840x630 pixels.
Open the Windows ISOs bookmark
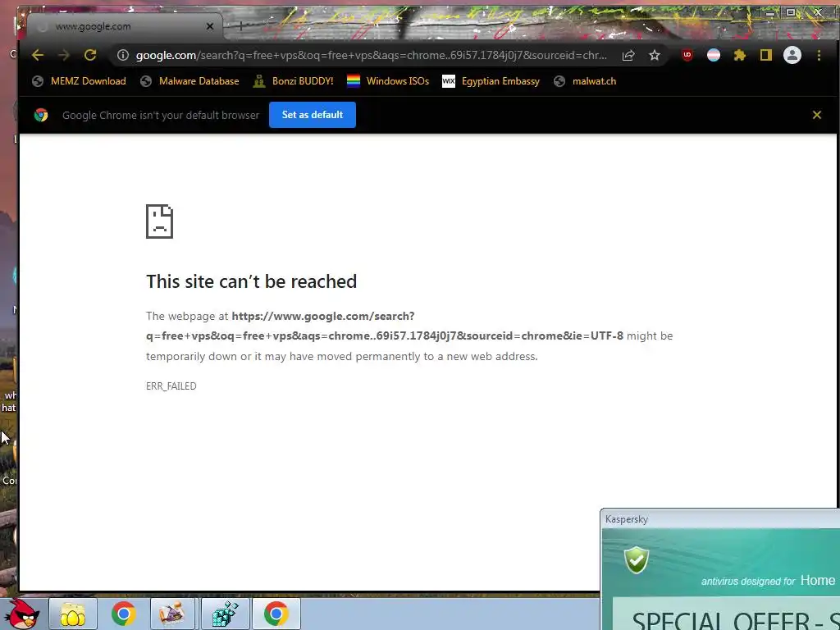(388, 81)
